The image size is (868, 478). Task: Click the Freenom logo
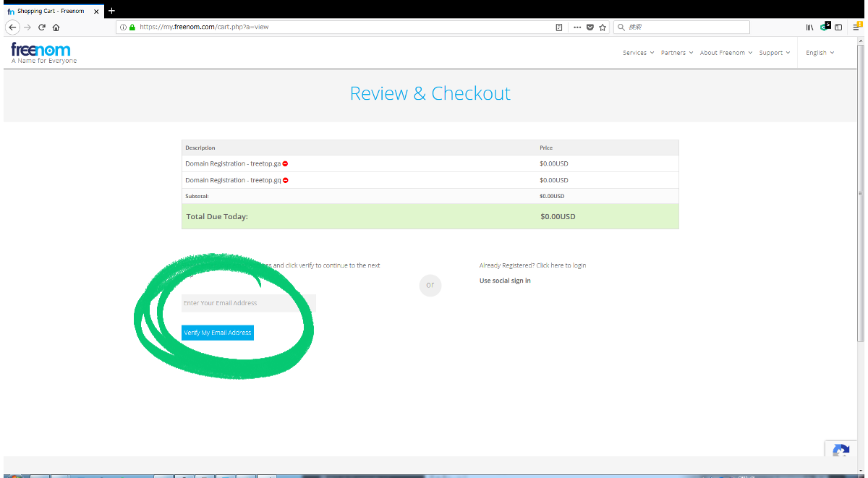coord(41,49)
